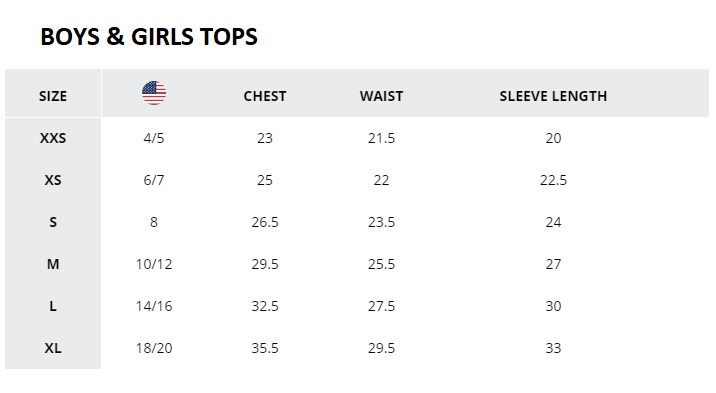Click chest value 26.5 for size S
716x393 pixels.
click(265, 222)
